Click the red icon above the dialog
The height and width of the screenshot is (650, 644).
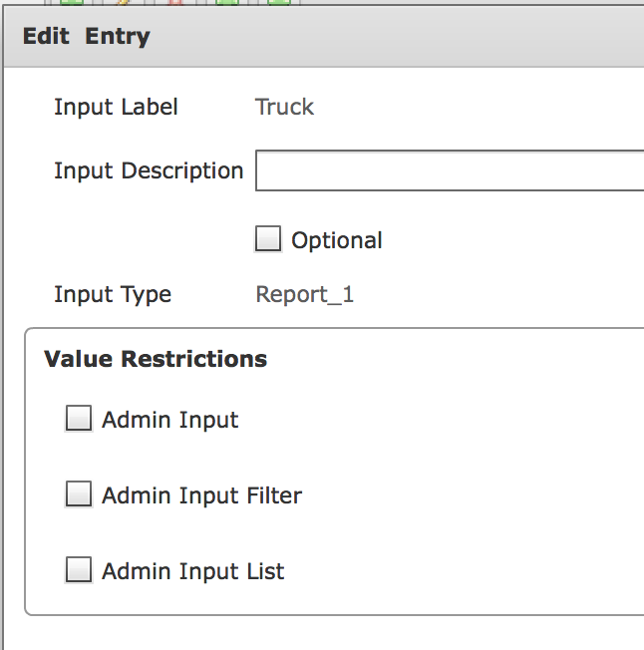click(175, 2)
